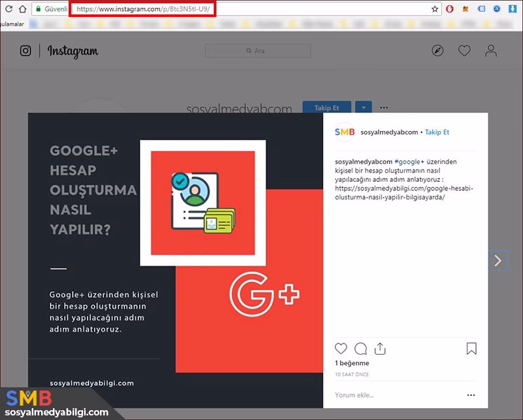Open the profile icon in header
The image size is (523, 420).
pos(491,51)
